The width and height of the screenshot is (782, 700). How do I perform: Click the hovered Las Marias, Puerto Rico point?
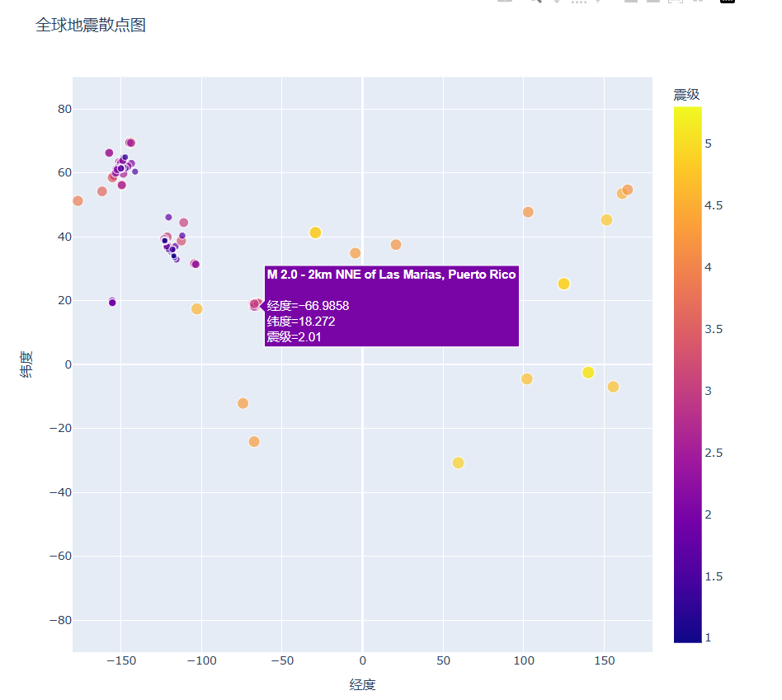pos(255,304)
